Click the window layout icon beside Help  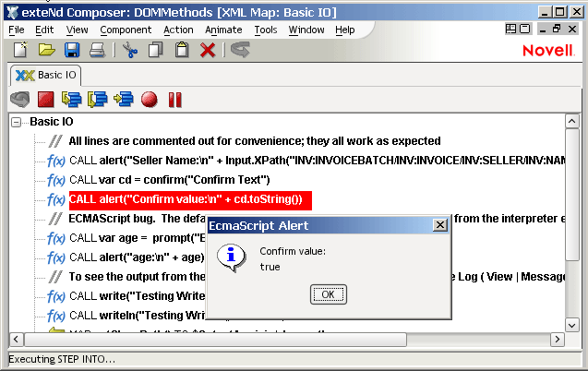pyautogui.click(x=510, y=29)
